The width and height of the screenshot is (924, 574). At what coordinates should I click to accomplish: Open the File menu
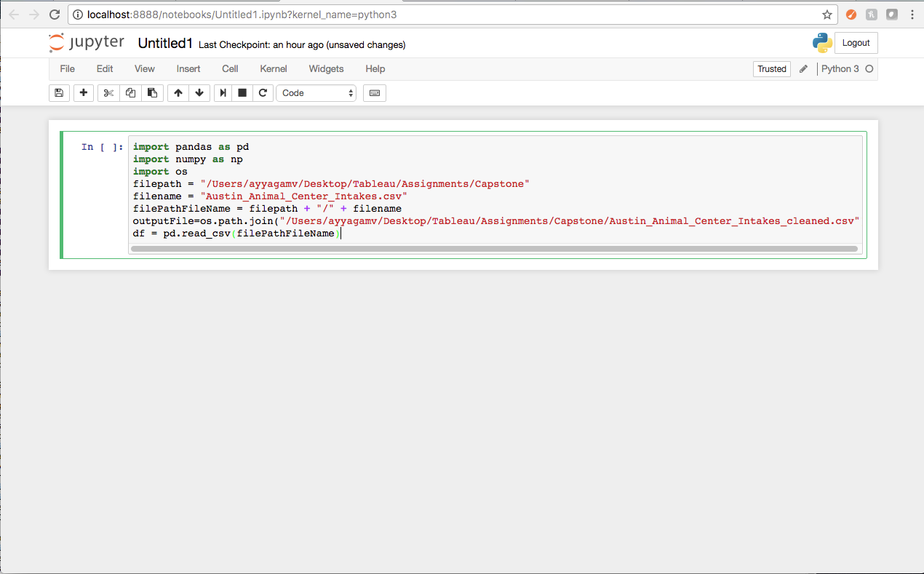tap(67, 69)
